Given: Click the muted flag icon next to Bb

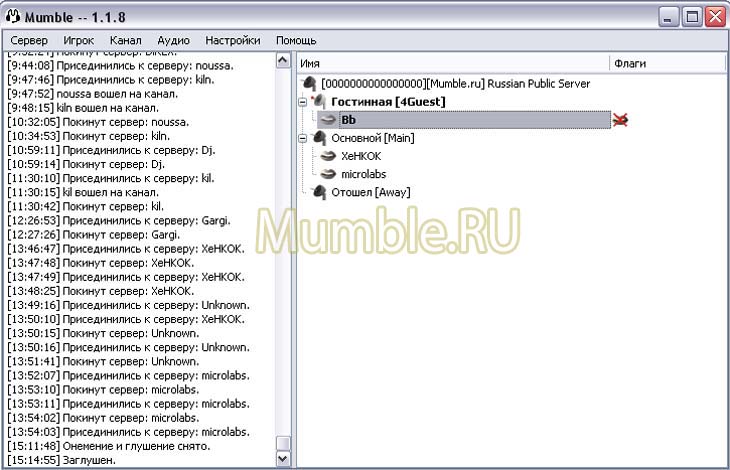Looking at the screenshot, I should (x=620, y=120).
